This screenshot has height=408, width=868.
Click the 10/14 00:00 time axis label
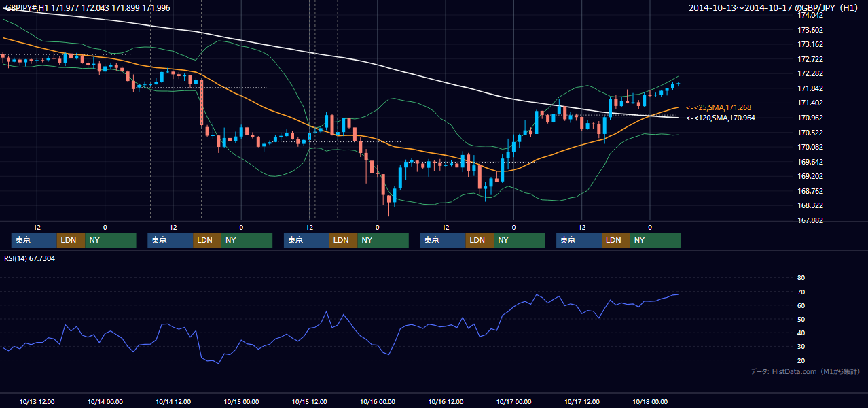105,401
